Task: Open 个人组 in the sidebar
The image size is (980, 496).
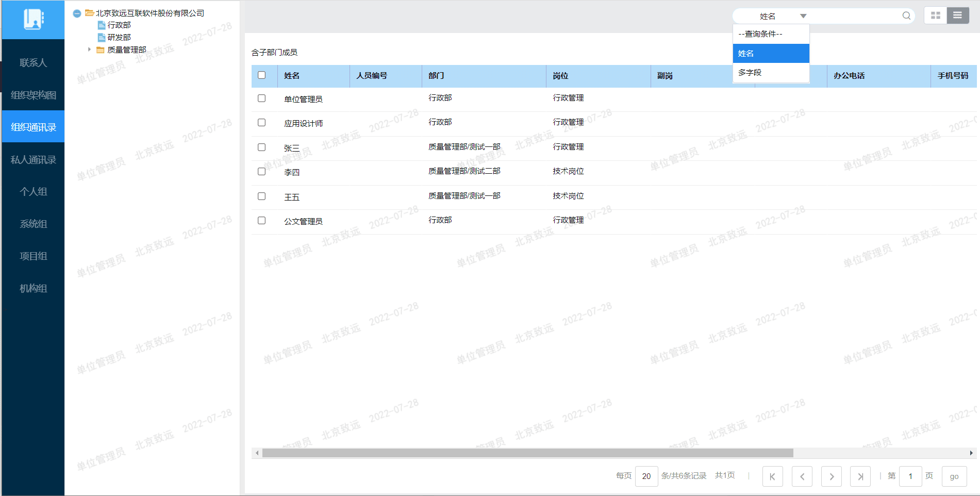Action: [x=33, y=191]
